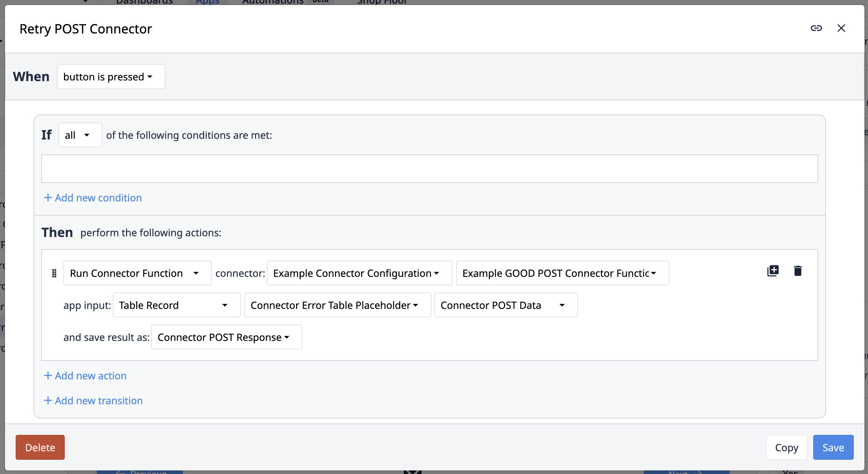Click the Retry POST Connector title
This screenshot has width=868, height=474.
(86, 29)
